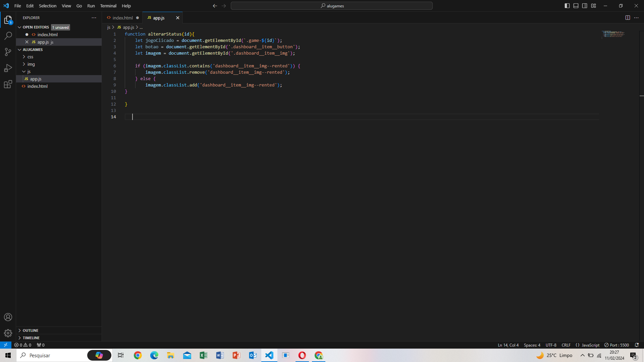Change end of line sequence CRLF

(566, 345)
